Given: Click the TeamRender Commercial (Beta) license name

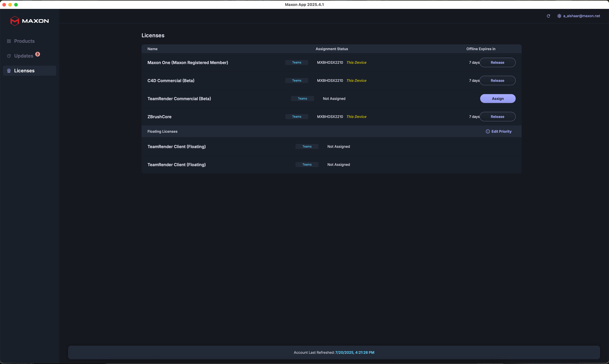Looking at the screenshot, I should 179,99.
